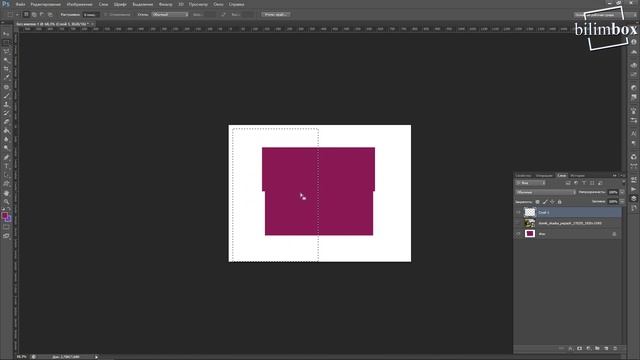
Task: Select the Rectangular Marquee tool
Action: (x=6, y=42)
